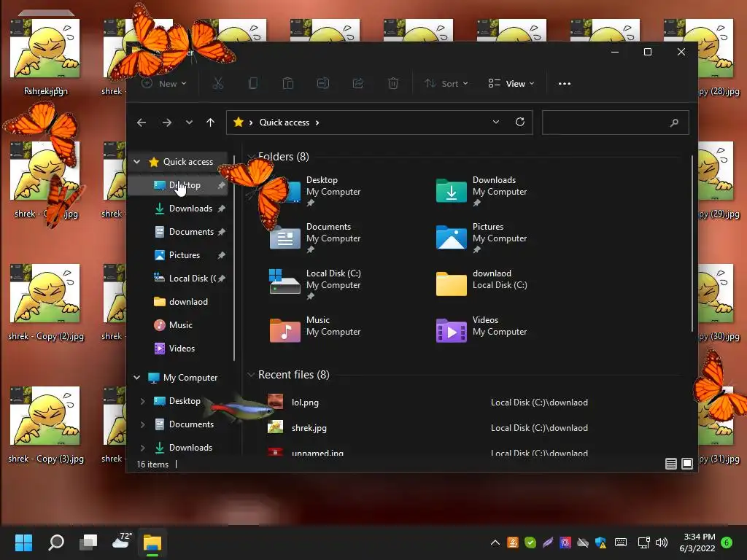Image resolution: width=747 pixels, height=560 pixels.
Task: Go back with the left arrow
Action: tap(142, 122)
